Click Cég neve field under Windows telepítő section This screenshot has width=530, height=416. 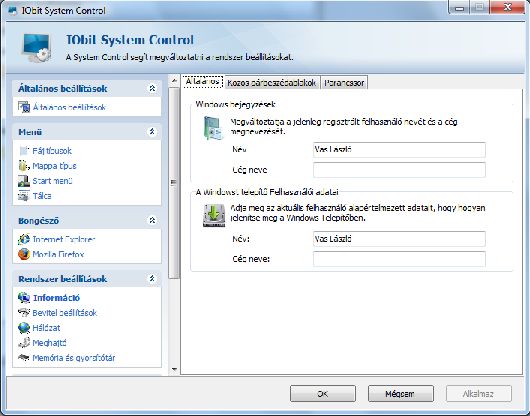coord(399,259)
